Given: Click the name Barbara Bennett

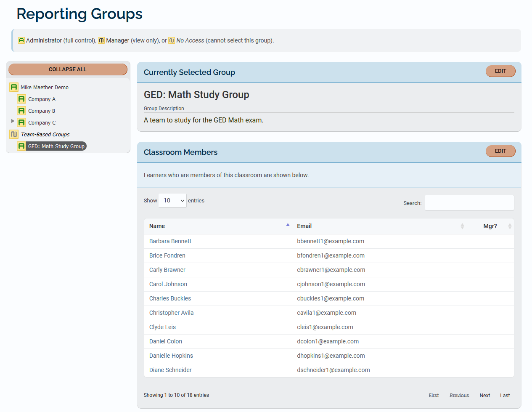Looking at the screenshot, I should tap(170, 241).
